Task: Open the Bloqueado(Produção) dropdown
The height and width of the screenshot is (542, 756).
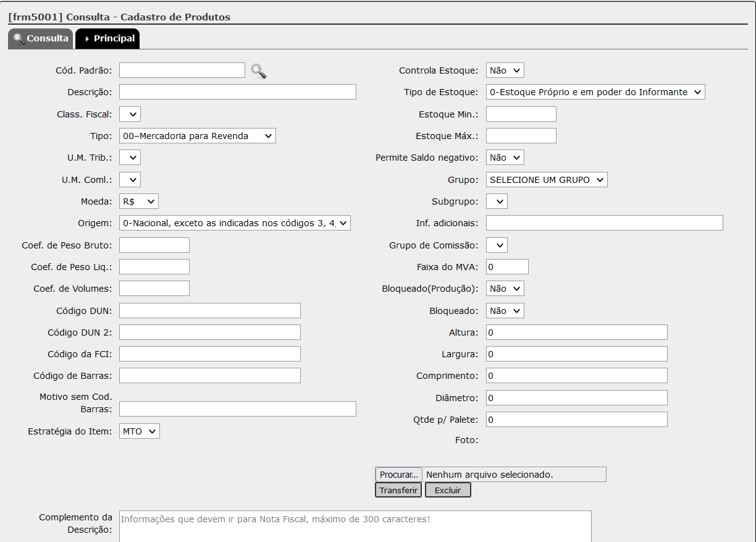Action: (x=505, y=289)
